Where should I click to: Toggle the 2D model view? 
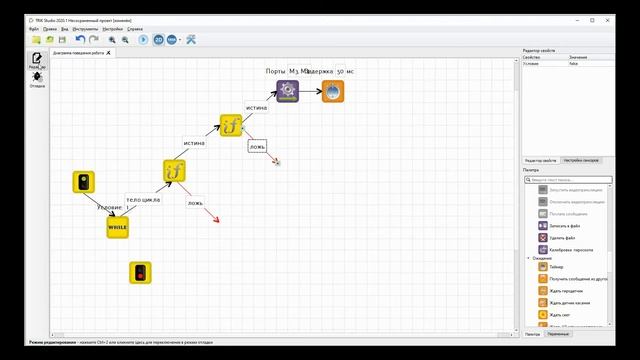pos(158,40)
